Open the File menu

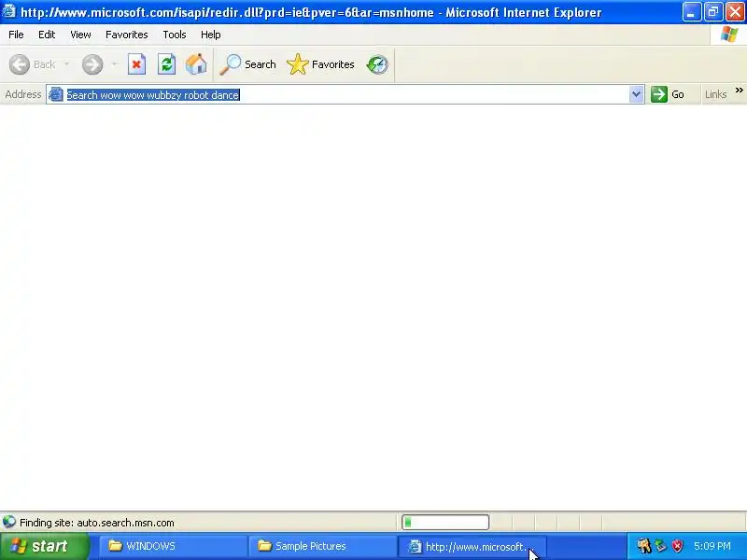[x=16, y=35]
